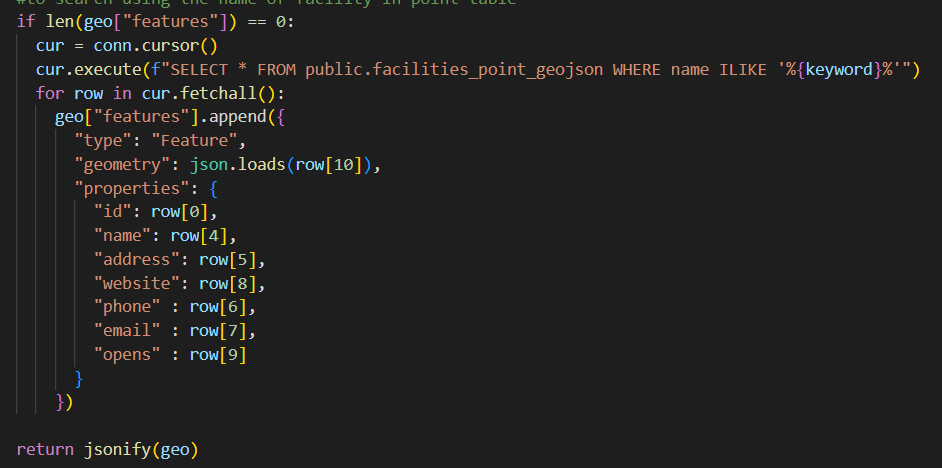Click the 'return jsonify(geo)' line
The height and width of the screenshot is (468, 942).
point(108,449)
